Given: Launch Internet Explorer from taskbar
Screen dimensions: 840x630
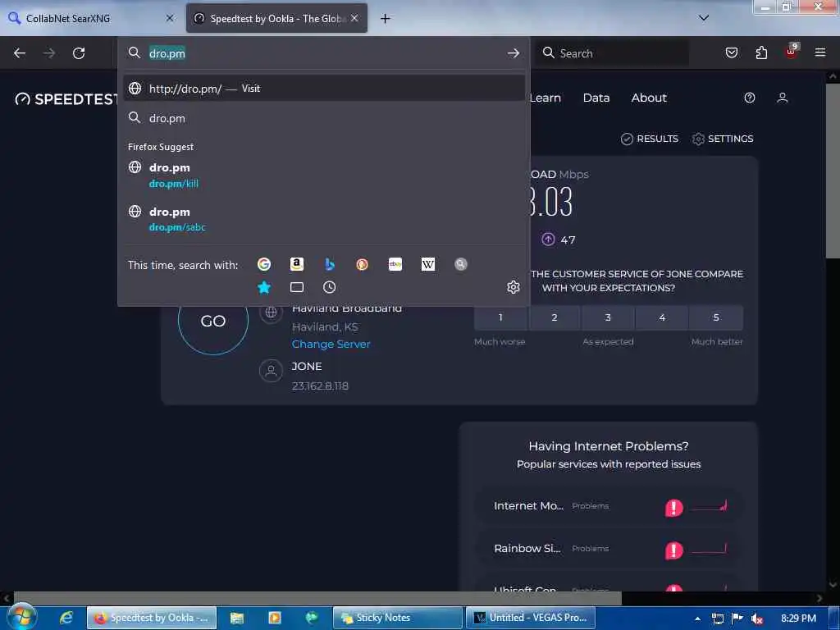Looking at the screenshot, I should point(66,618).
